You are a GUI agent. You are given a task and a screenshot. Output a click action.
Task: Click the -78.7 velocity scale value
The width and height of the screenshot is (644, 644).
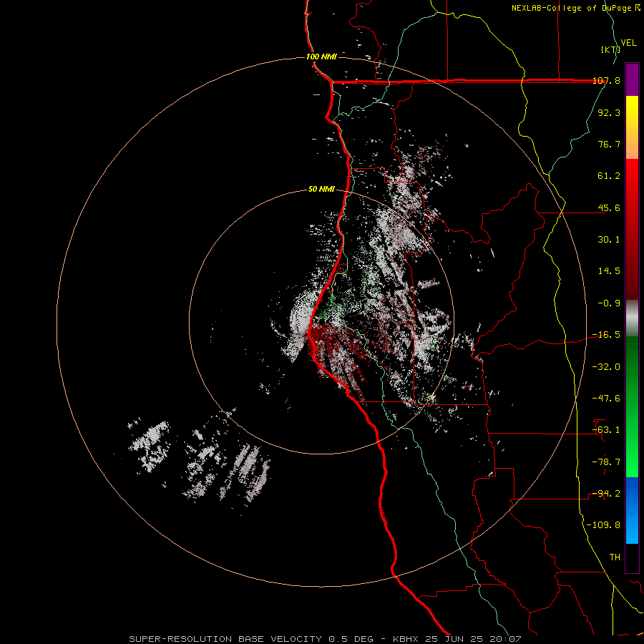tap(606, 462)
